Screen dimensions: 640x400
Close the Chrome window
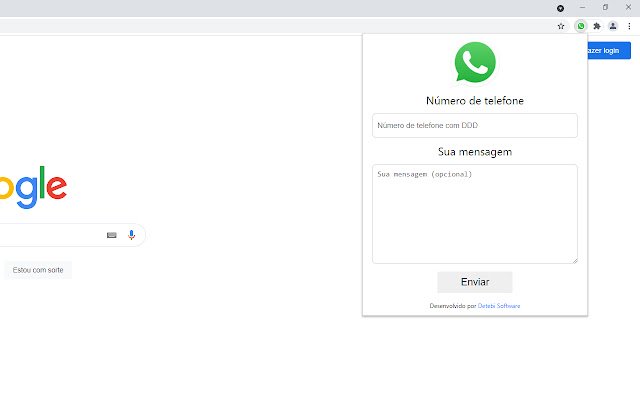click(628, 7)
